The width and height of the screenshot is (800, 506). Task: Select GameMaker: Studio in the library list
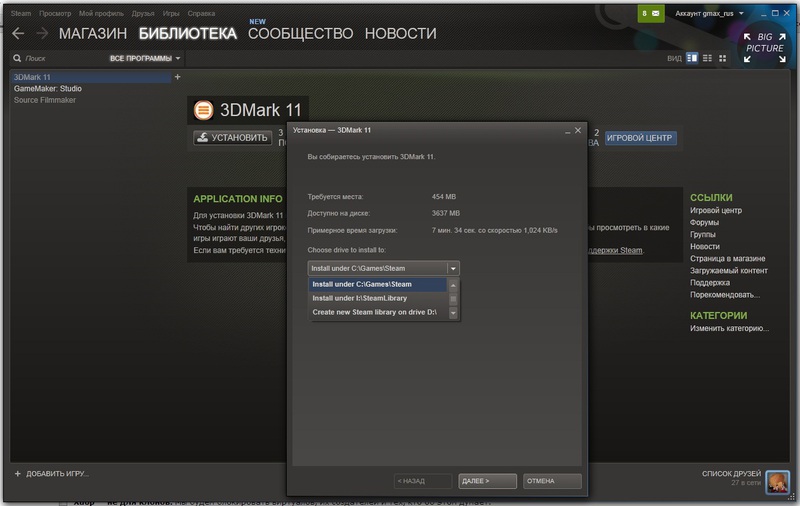(47, 89)
